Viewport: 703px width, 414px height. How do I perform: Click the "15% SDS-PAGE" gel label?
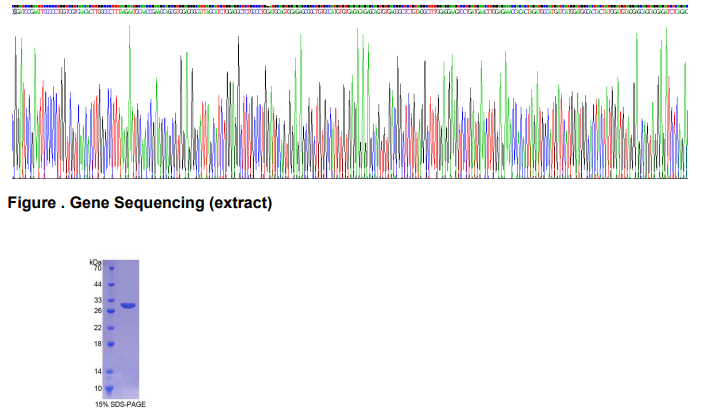[x=120, y=405]
